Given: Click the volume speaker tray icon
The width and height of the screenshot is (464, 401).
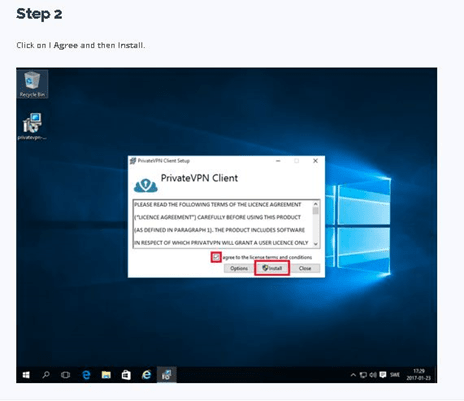Looking at the screenshot, I should [373, 375].
